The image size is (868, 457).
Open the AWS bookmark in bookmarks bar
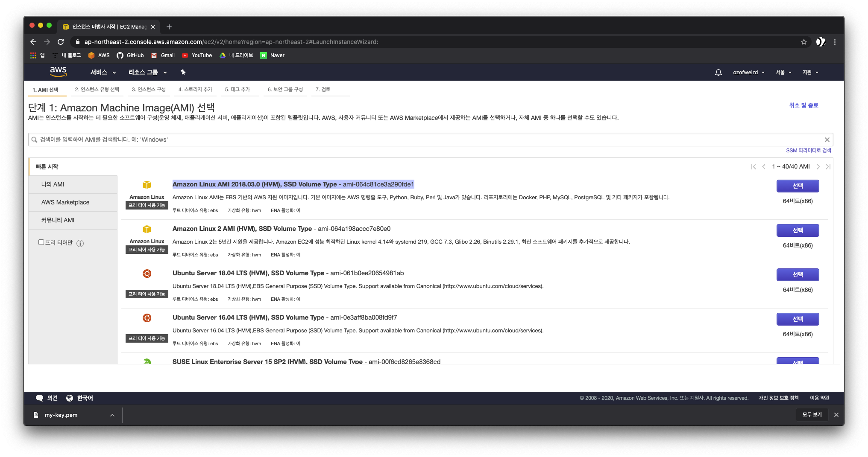(99, 55)
